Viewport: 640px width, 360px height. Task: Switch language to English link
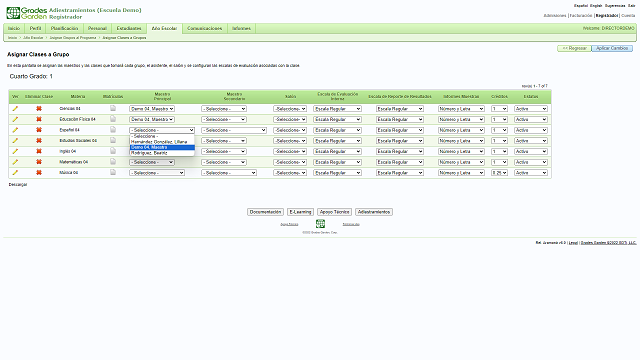[596, 6]
